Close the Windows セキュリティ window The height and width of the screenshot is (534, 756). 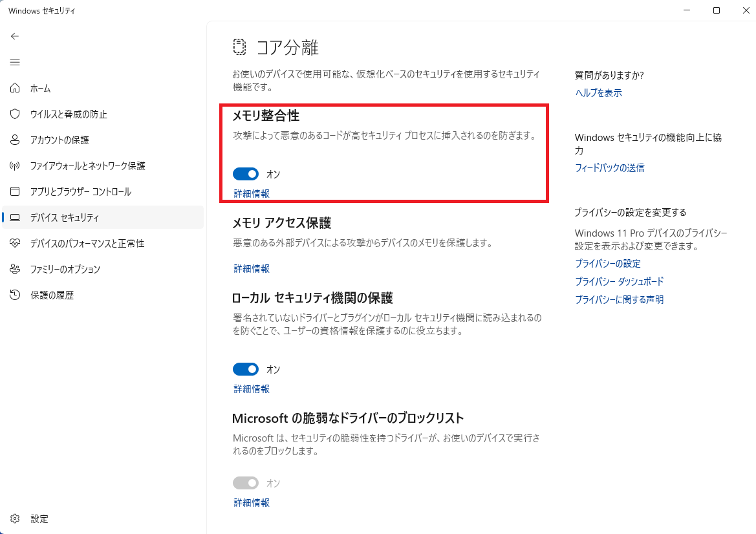(x=746, y=10)
